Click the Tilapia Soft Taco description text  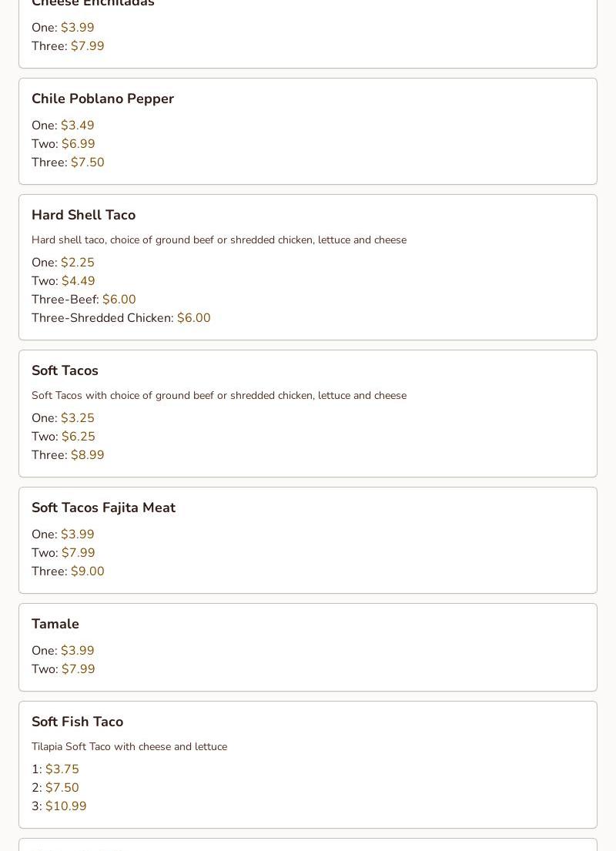[x=129, y=746]
